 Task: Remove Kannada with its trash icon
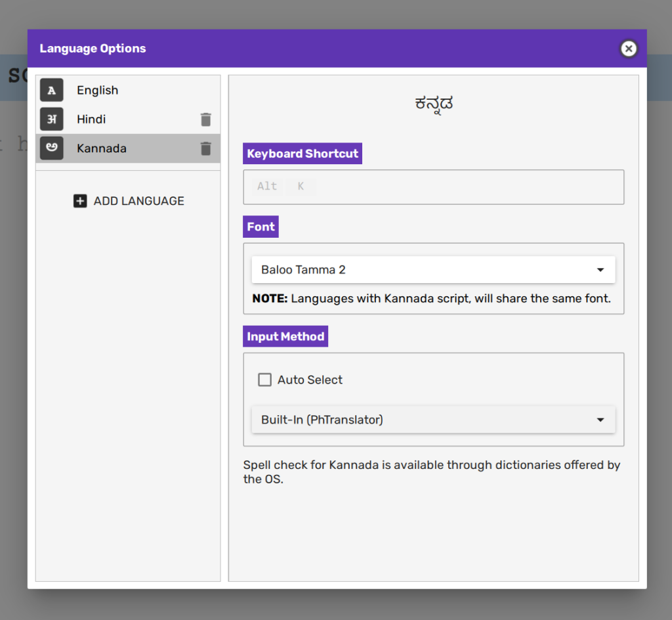[x=206, y=148]
